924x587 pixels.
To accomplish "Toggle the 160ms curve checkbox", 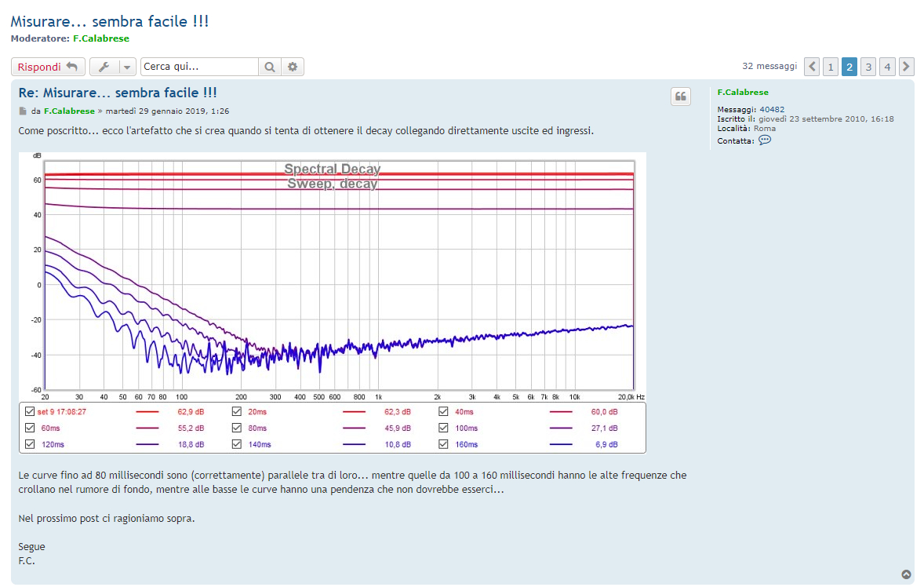I will [443, 444].
